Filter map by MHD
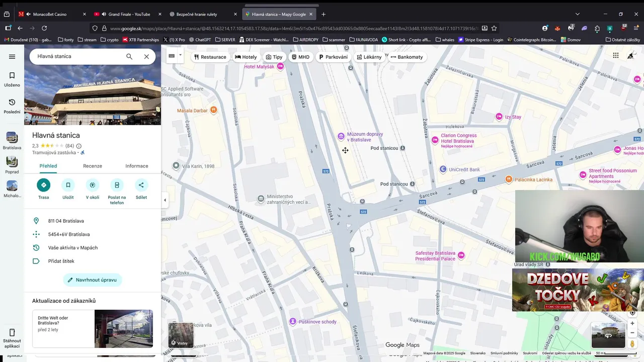Image resolution: width=644 pixels, height=362 pixels. click(300, 57)
